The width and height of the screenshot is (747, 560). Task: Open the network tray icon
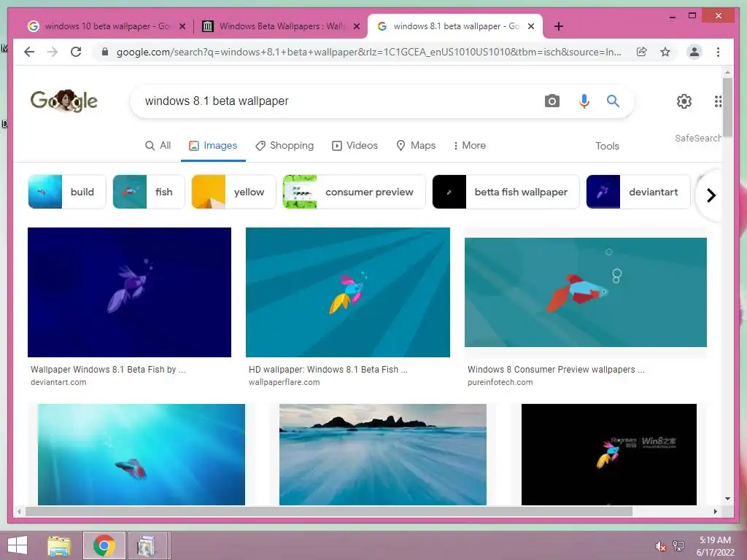pos(678,546)
